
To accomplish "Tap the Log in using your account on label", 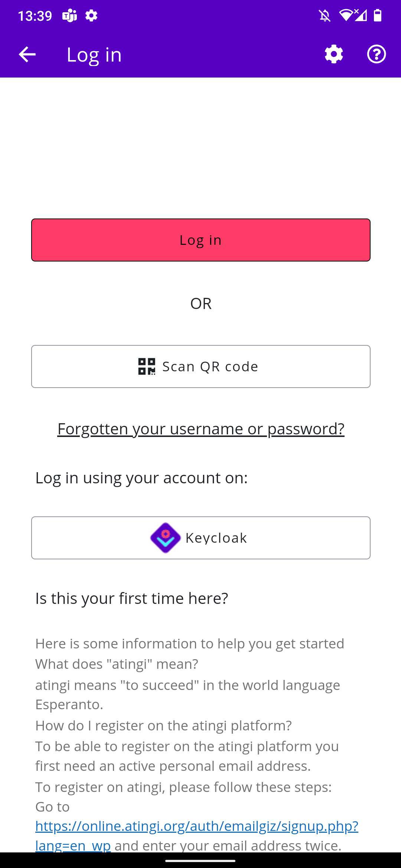I will click(x=141, y=478).
